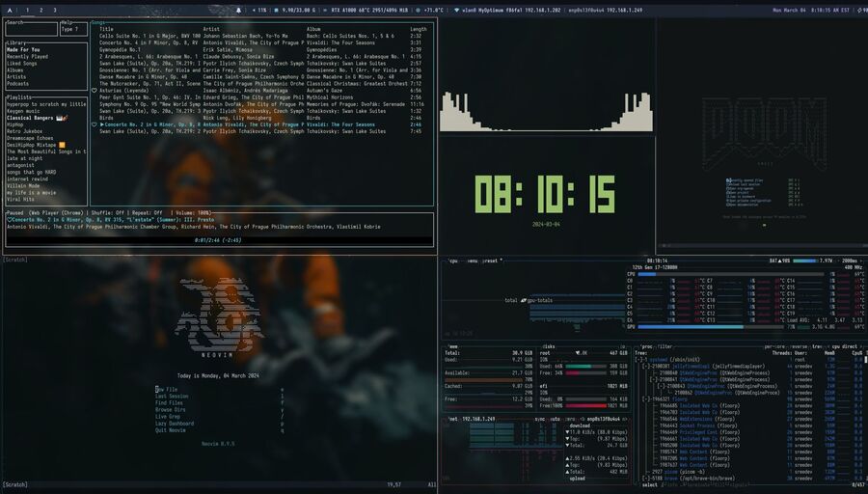The height and width of the screenshot is (494, 868).
Task: Collapse the 1966321 floorp tree node
Action: pos(646,398)
